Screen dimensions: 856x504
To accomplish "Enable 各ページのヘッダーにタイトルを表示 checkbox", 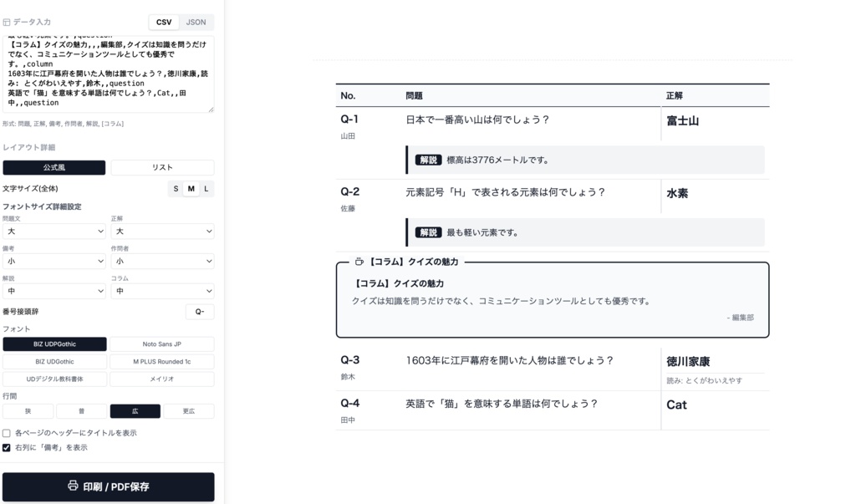I will (x=8, y=431).
